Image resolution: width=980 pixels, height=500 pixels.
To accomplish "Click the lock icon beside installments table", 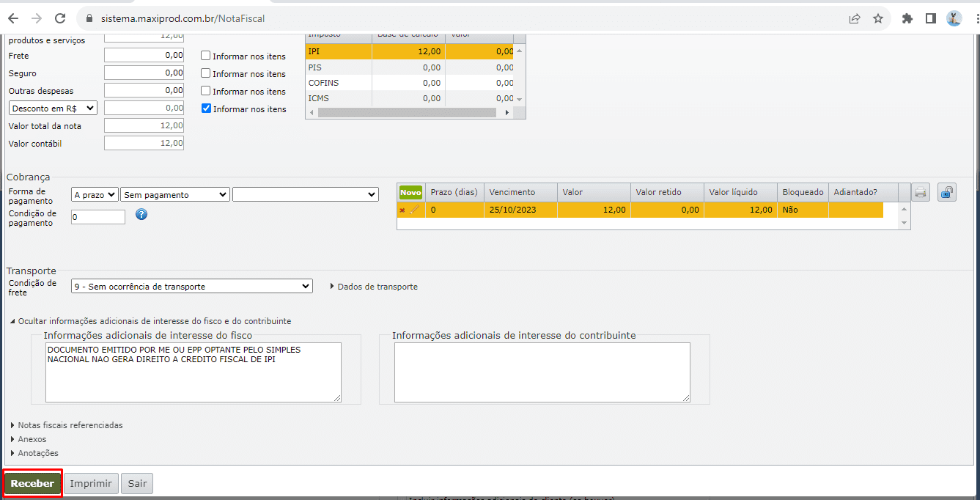I will click(x=947, y=193).
